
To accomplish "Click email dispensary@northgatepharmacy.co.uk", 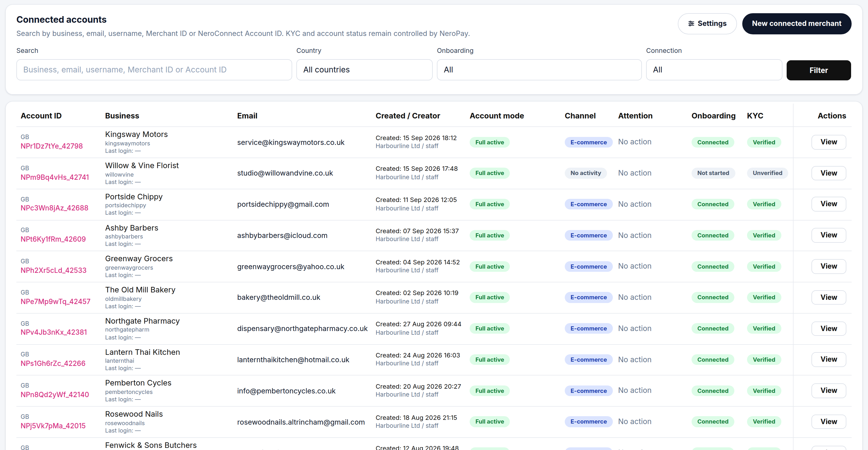I will coord(302,329).
